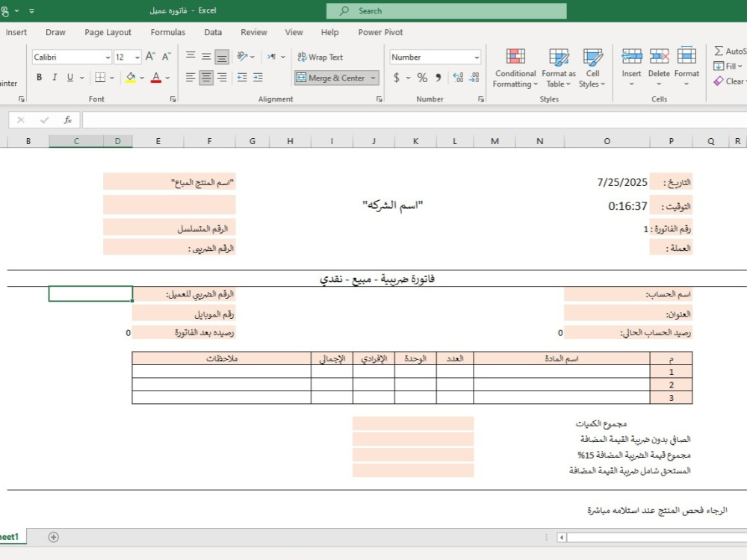Screen dimensions: 747x560
Task: Apply Accounting dollar format
Action: (x=397, y=78)
